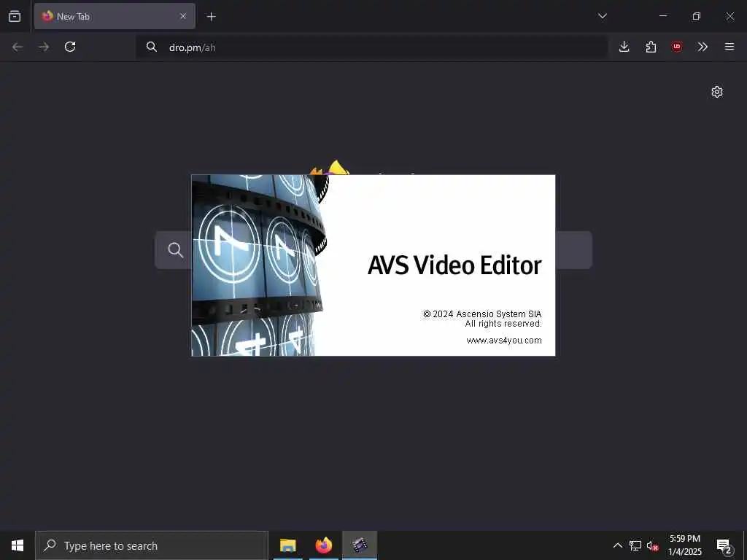
Task: Click the search icon in the address bar
Action: (x=152, y=47)
